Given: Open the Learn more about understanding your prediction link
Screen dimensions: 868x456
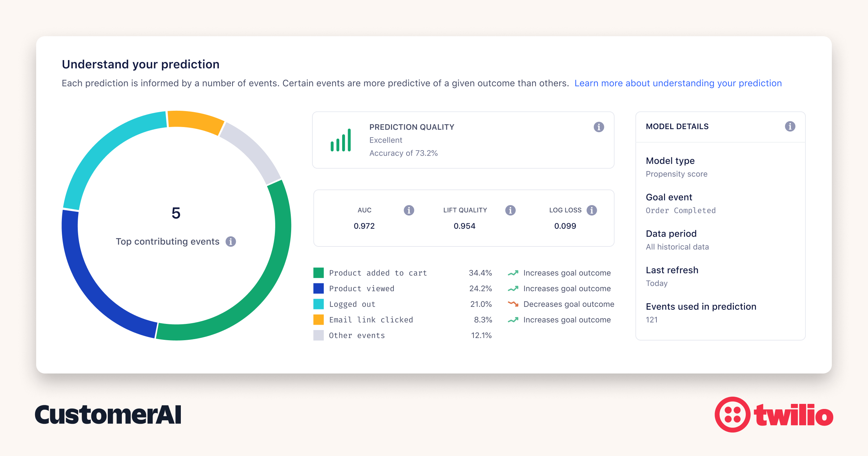Looking at the screenshot, I should pyautogui.click(x=678, y=83).
